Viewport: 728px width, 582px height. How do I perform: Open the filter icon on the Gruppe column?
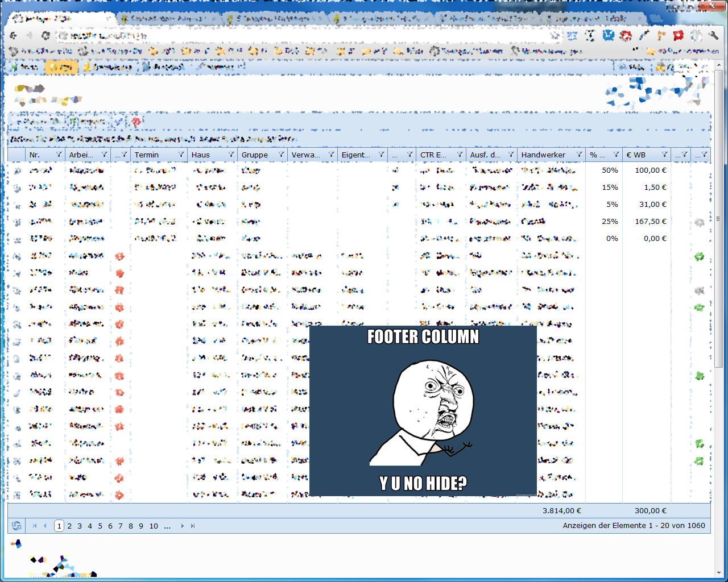click(x=282, y=155)
